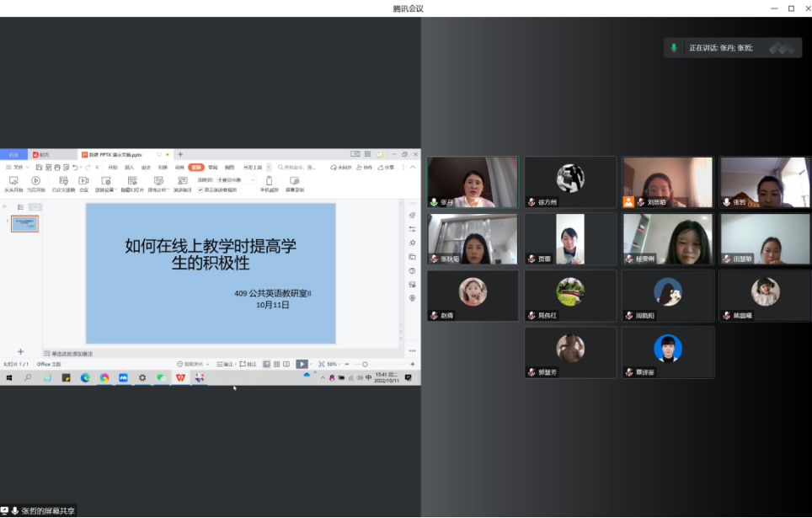Click the 从头开始 slideshow icon

click(x=13, y=180)
